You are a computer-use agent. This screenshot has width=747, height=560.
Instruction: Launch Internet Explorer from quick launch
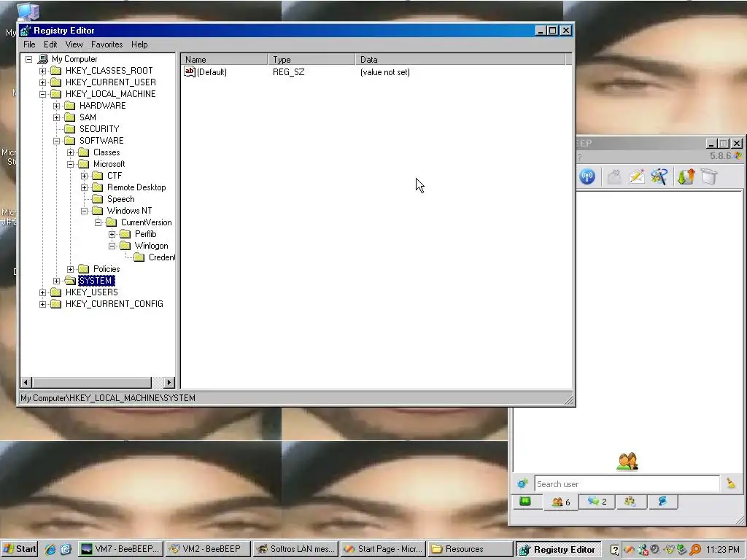coord(50,549)
